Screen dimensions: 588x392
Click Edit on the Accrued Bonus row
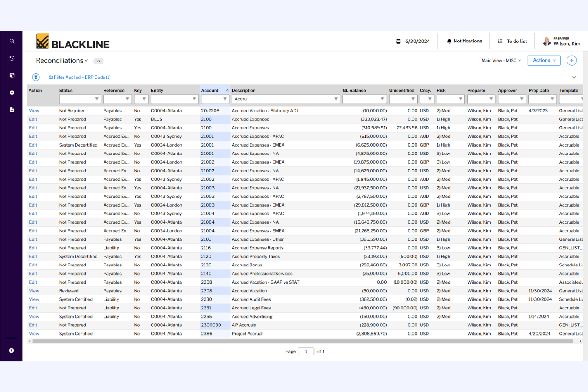coord(33,265)
